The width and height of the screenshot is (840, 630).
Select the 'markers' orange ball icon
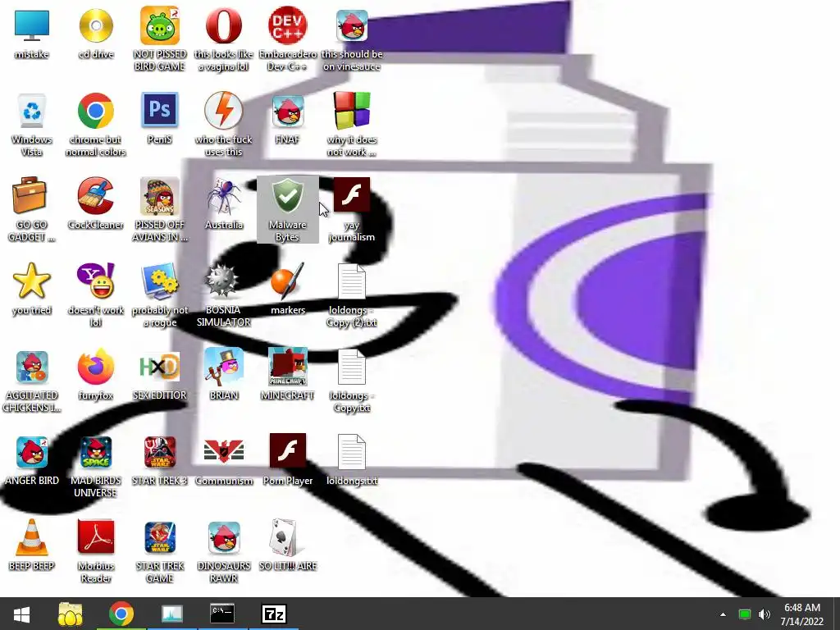(x=288, y=281)
